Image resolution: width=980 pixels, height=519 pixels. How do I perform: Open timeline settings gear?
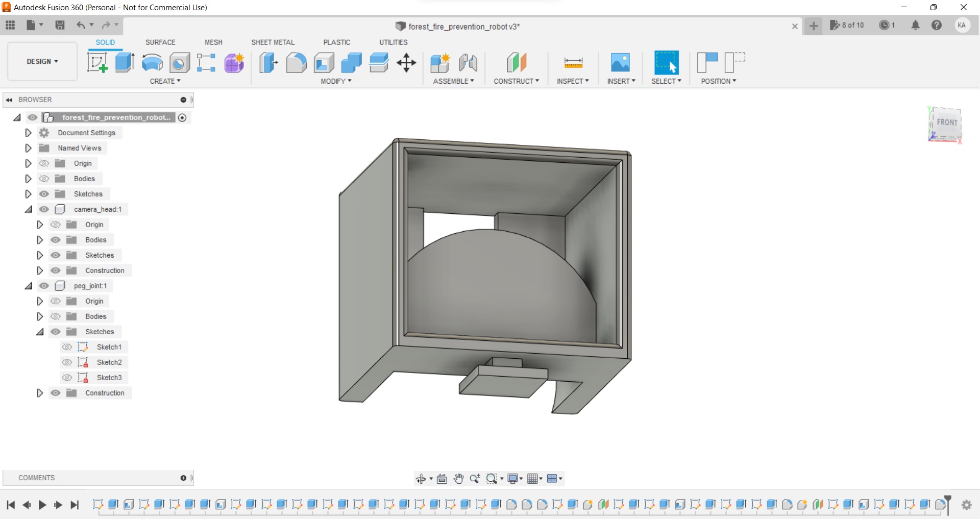(966, 505)
